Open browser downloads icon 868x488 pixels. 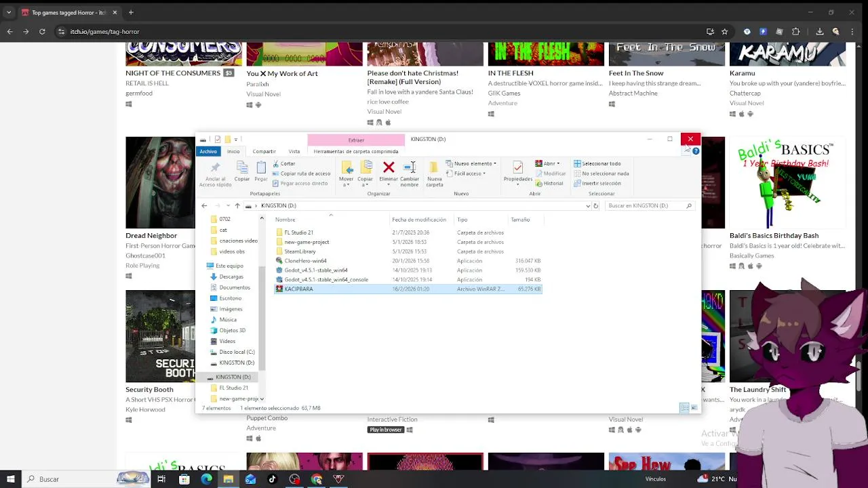pyautogui.click(x=819, y=31)
